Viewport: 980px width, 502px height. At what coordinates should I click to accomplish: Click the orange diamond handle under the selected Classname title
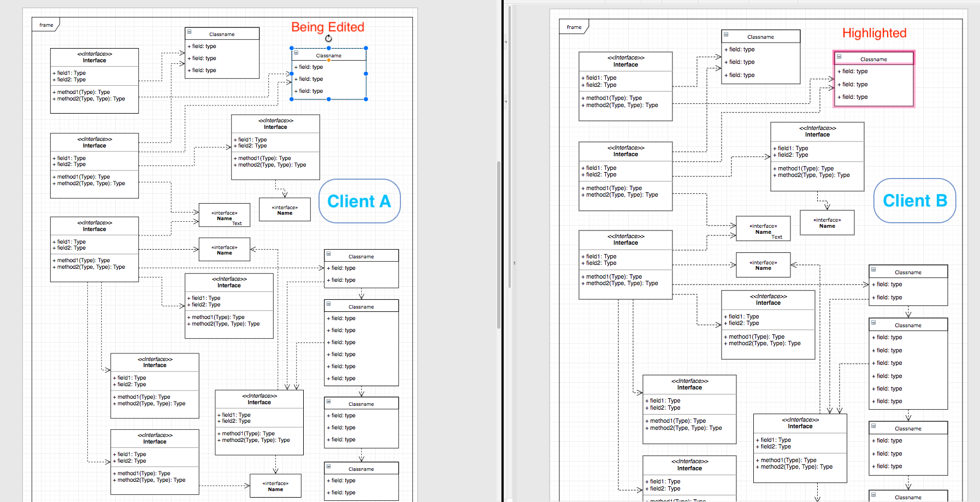(x=328, y=60)
